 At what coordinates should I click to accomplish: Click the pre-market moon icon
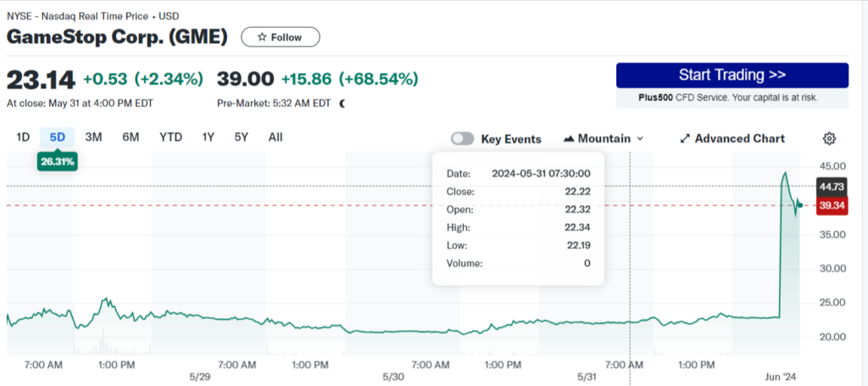342,103
